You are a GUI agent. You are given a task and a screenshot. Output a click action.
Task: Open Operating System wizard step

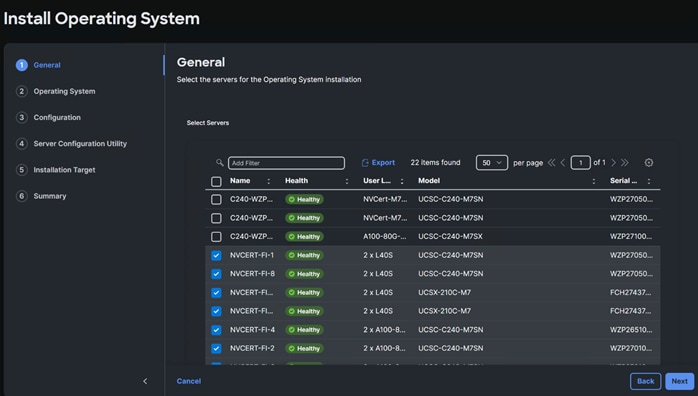pos(64,91)
